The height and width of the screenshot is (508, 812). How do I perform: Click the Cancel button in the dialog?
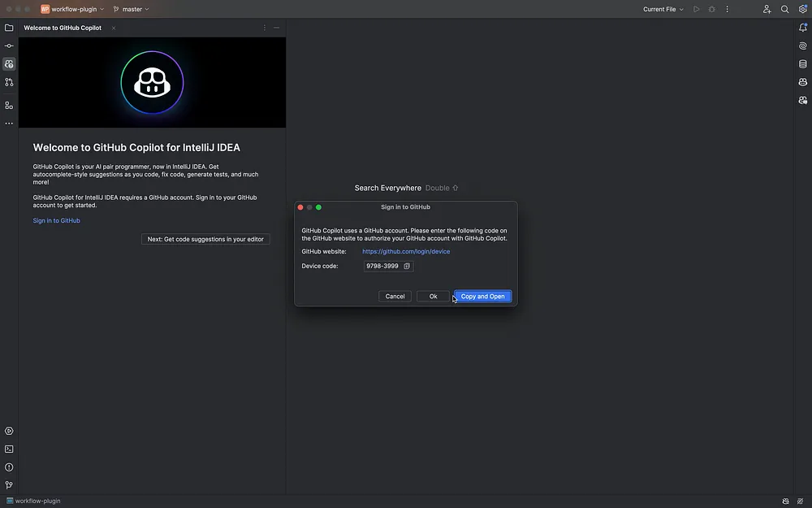pyautogui.click(x=395, y=297)
